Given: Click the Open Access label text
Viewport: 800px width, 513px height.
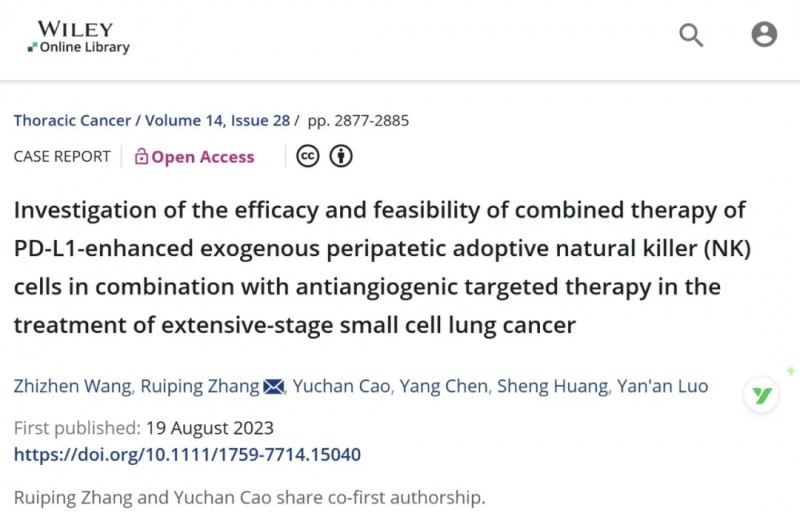Looking at the screenshot, I should tap(203, 157).
